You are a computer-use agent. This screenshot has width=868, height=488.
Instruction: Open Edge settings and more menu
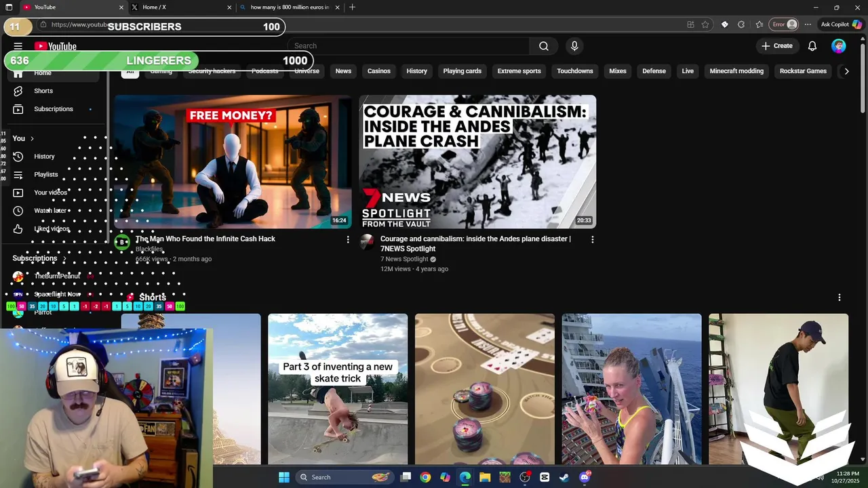click(x=808, y=24)
